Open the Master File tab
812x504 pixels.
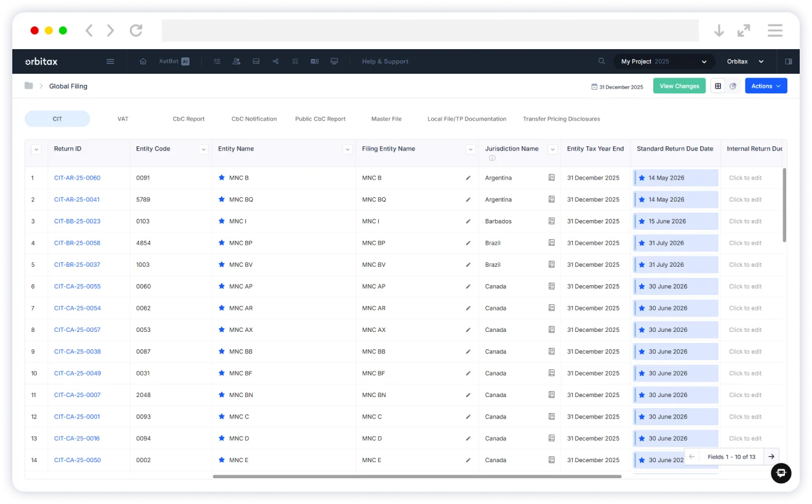(x=386, y=119)
